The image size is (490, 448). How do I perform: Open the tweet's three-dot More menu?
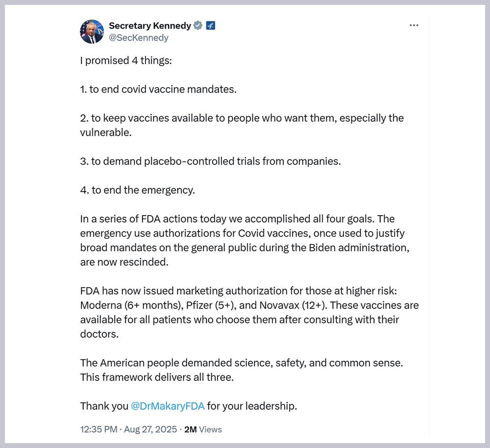tap(414, 25)
